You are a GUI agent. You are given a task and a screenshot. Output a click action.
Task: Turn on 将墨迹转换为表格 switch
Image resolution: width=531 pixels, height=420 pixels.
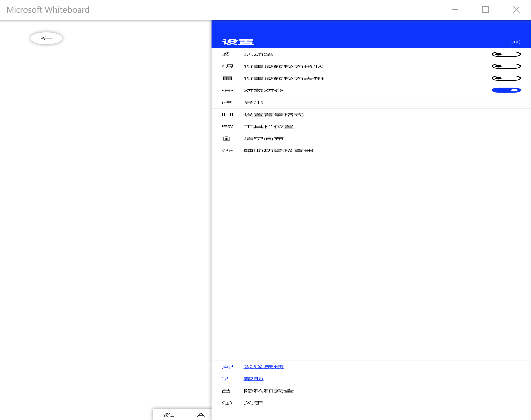click(506, 78)
